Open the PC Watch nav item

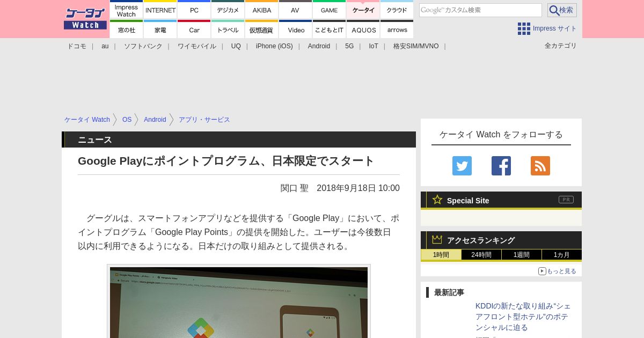pos(194,10)
